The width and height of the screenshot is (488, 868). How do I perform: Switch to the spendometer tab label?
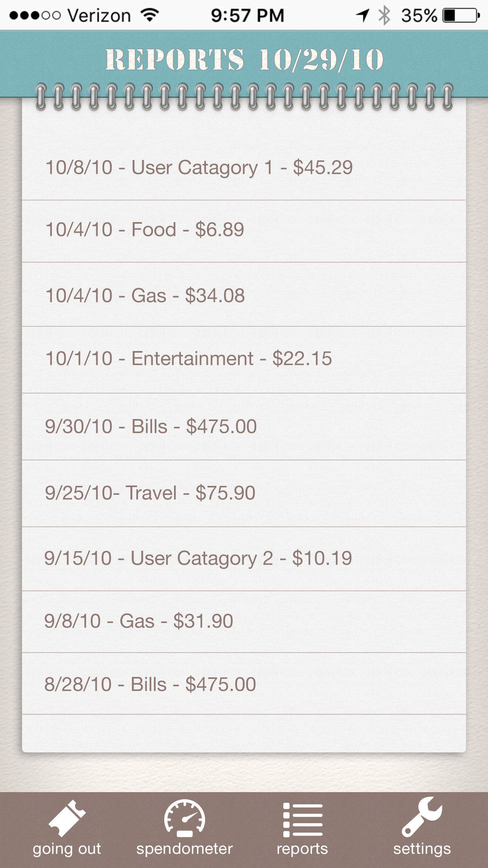pos(184,849)
